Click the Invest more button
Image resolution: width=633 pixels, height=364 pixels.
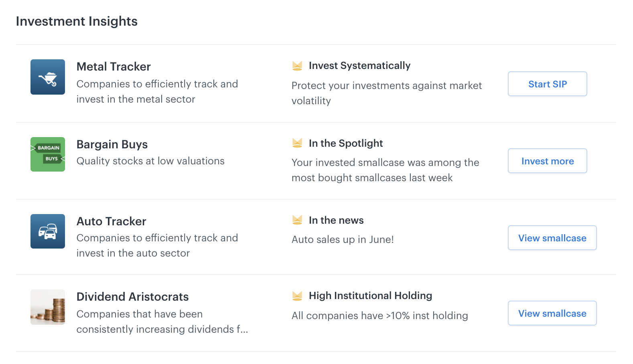(548, 161)
